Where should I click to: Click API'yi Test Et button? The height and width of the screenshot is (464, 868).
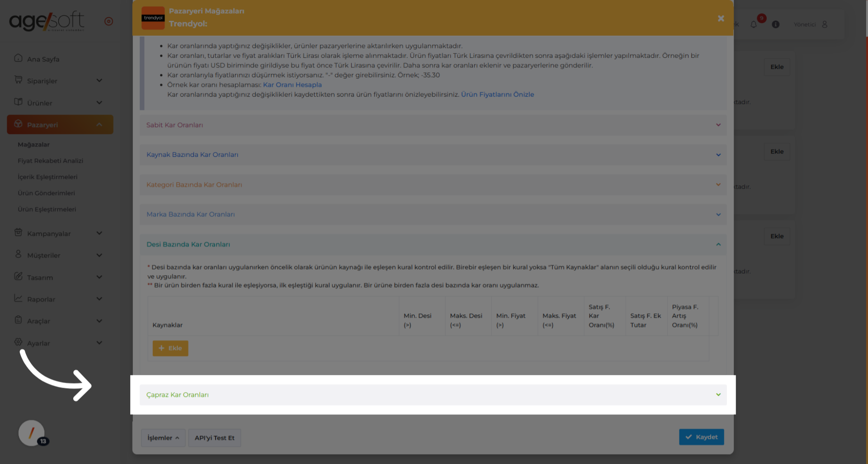214,438
